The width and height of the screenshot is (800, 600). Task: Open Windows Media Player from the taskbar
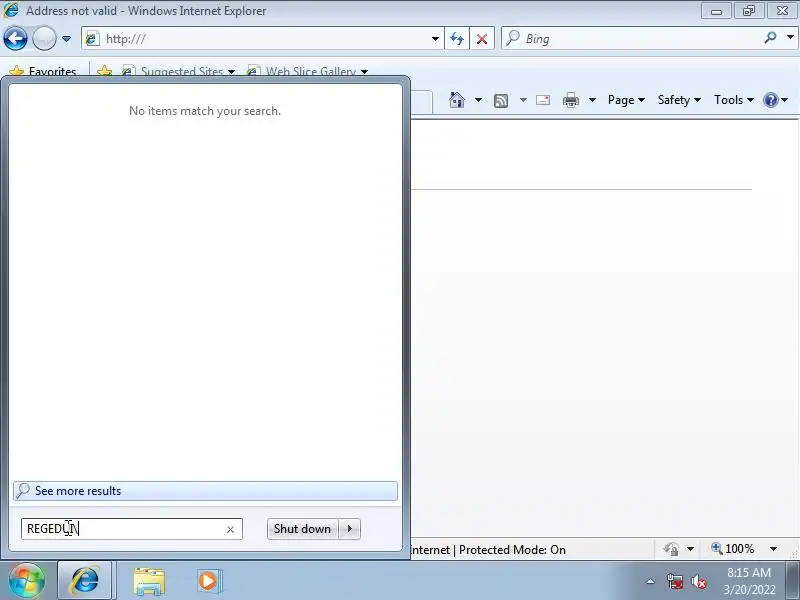coord(209,581)
